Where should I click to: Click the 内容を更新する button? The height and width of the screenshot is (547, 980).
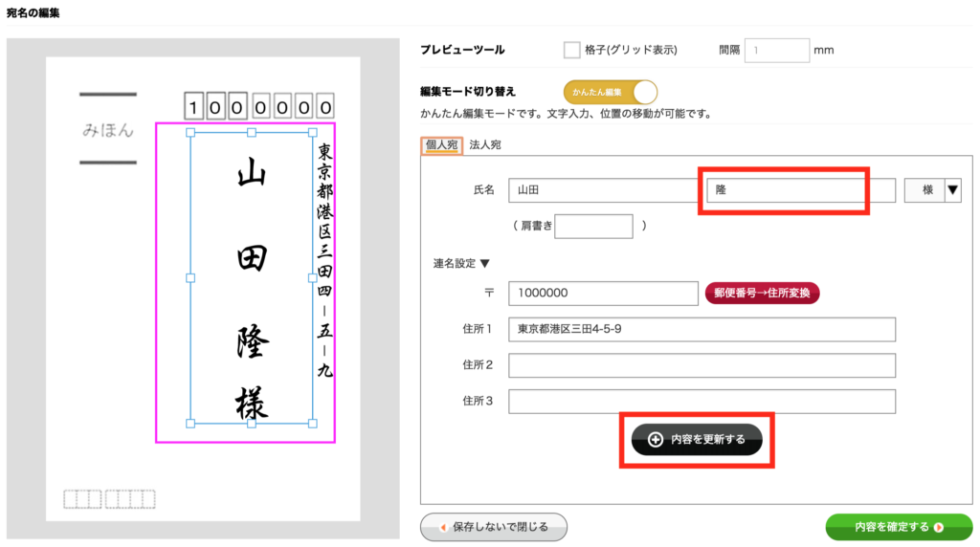(x=697, y=440)
